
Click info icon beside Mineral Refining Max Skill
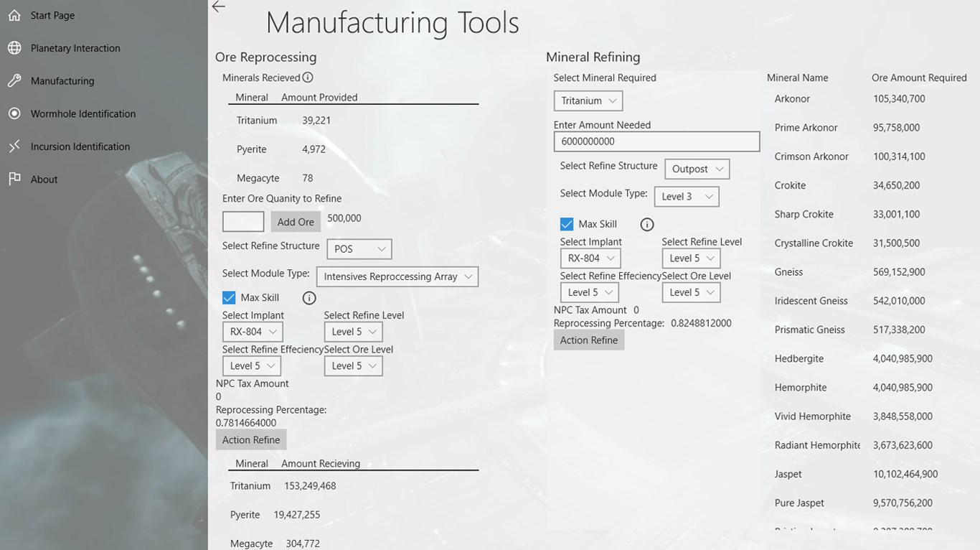coord(647,225)
